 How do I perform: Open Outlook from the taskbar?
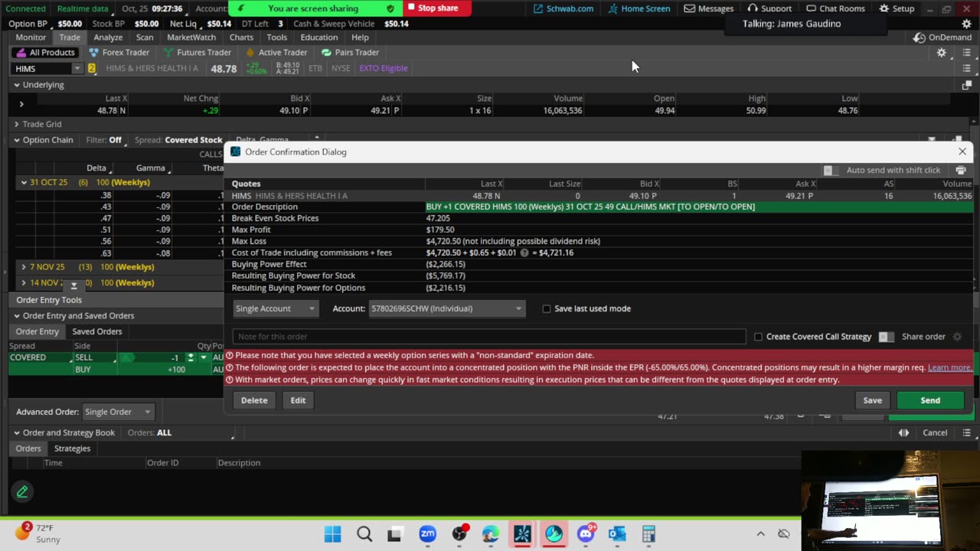click(617, 534)
